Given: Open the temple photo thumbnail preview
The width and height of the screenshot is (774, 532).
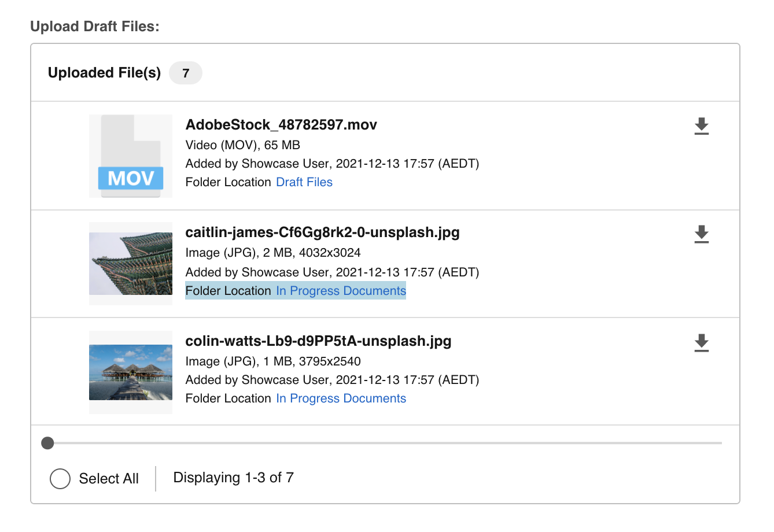Looking at the screenshot, I should coord(130,263).
